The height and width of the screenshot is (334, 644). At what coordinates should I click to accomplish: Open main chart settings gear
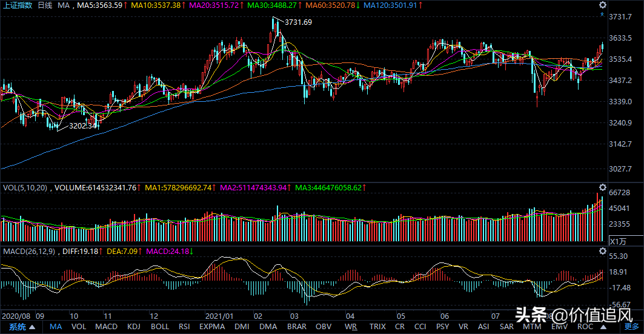(x=602, y=5)
